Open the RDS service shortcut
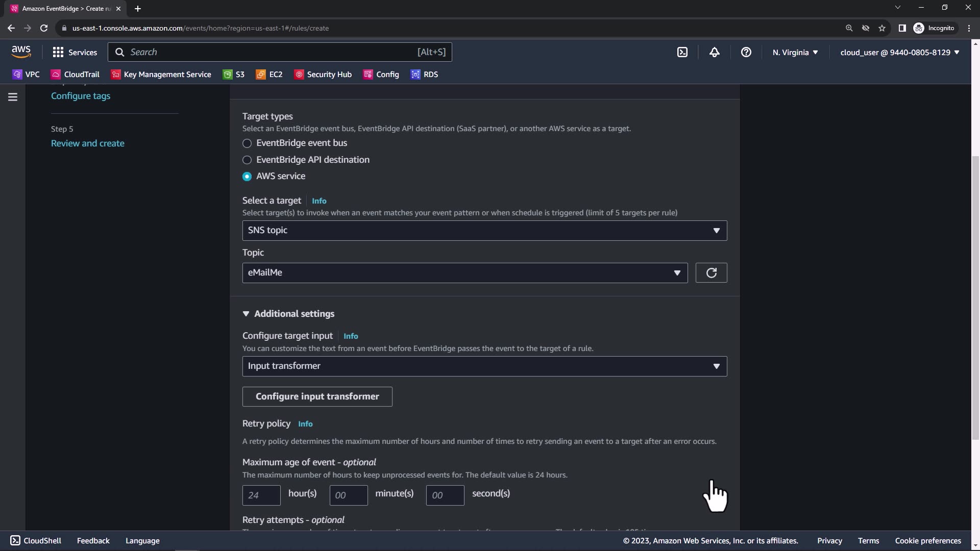The image size is (980, 551). [424, 74]
